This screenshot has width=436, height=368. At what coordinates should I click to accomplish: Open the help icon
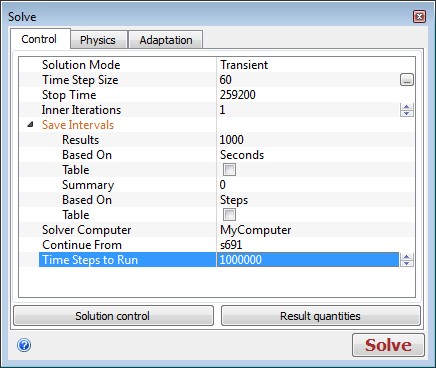[x=24, y=345]
